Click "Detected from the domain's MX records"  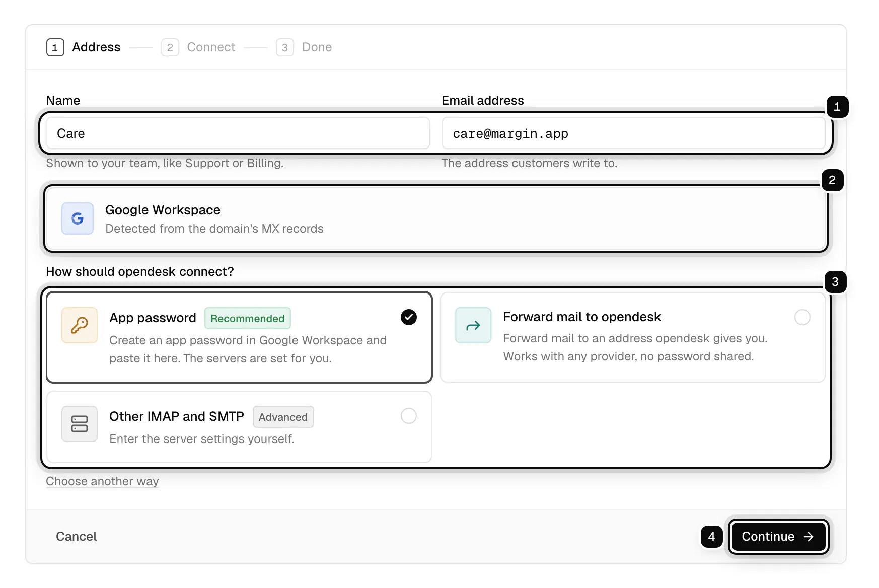(x=214, y=229)
